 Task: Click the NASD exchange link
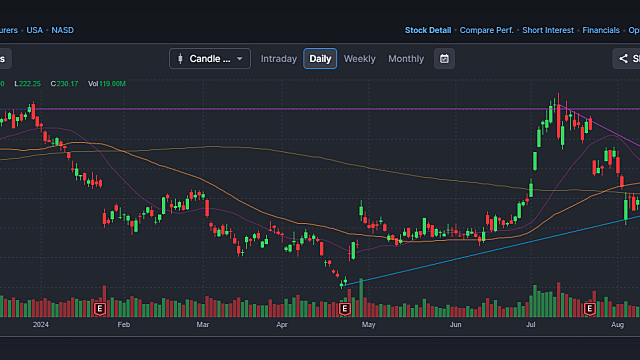(x=62, y=30)
